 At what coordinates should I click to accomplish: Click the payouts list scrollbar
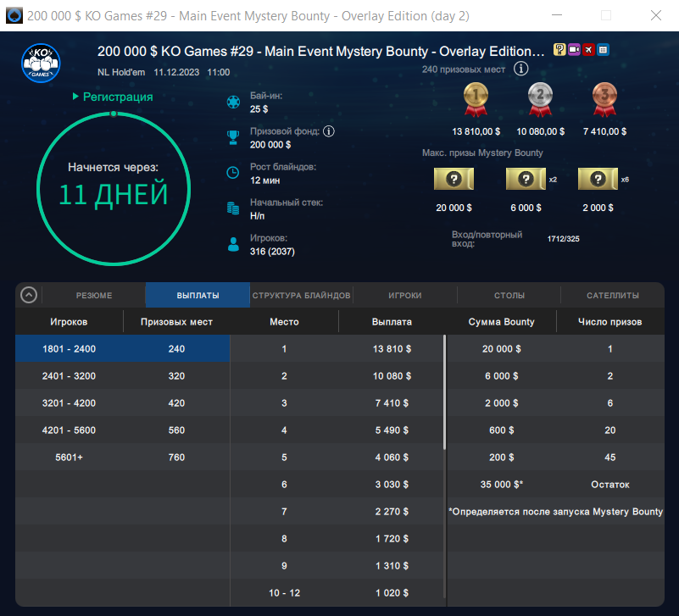[x=445, y=392]
